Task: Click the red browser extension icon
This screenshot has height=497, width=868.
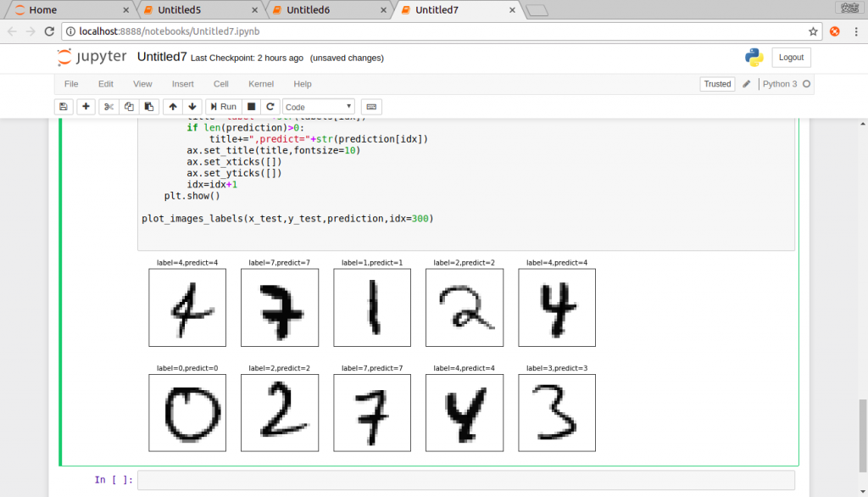Action: [835, 31]
